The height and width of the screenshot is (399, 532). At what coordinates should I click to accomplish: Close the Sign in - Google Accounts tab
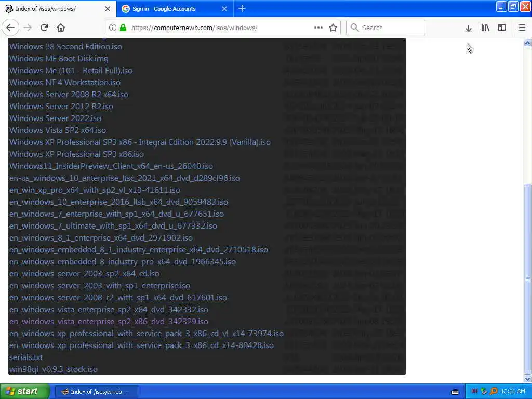[x=224, y=9]
